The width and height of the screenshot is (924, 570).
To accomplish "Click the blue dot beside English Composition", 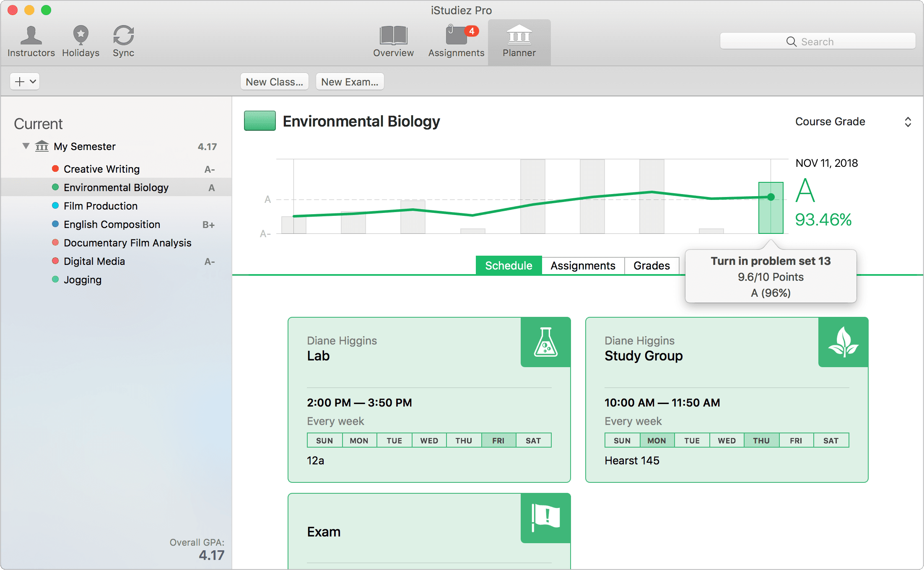I will tap(55, 224).
